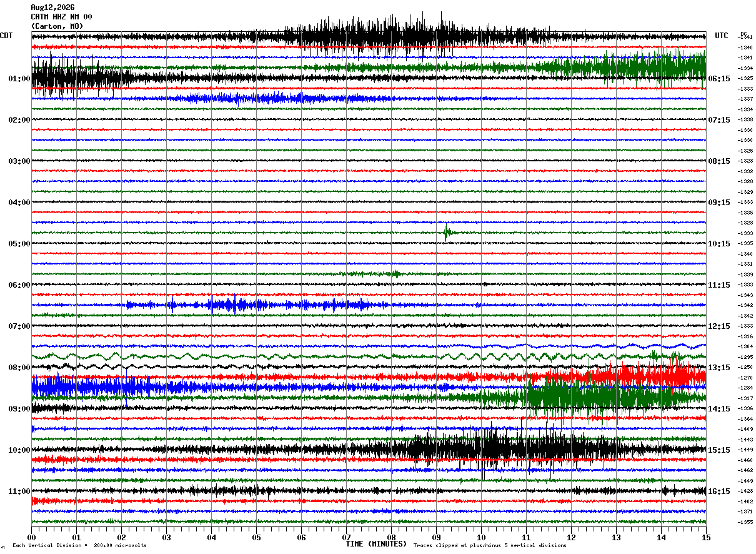Click the UTC timezone label
This screenshot has width=756, height=554.
pyautogui.click(x=722, y=36)
